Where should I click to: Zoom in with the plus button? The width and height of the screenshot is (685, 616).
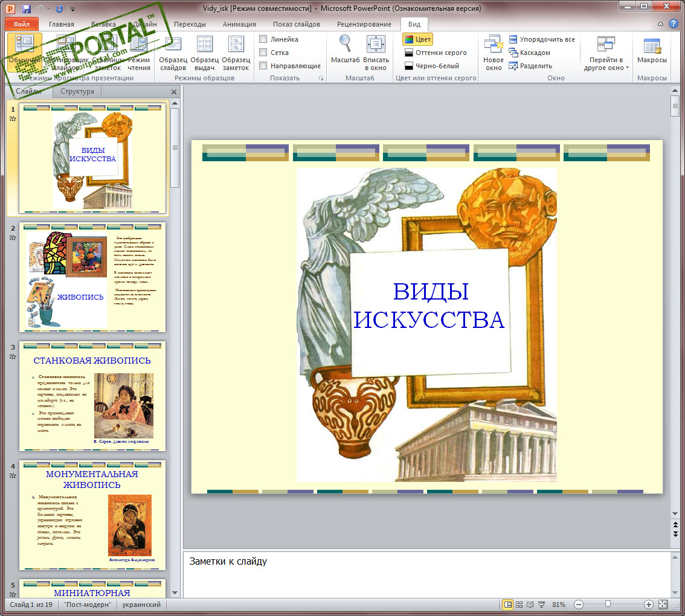coord(649,605)
